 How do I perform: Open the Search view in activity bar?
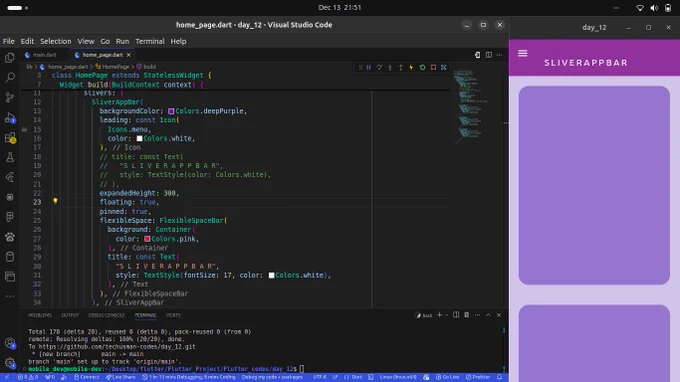[x=10, y=77]
